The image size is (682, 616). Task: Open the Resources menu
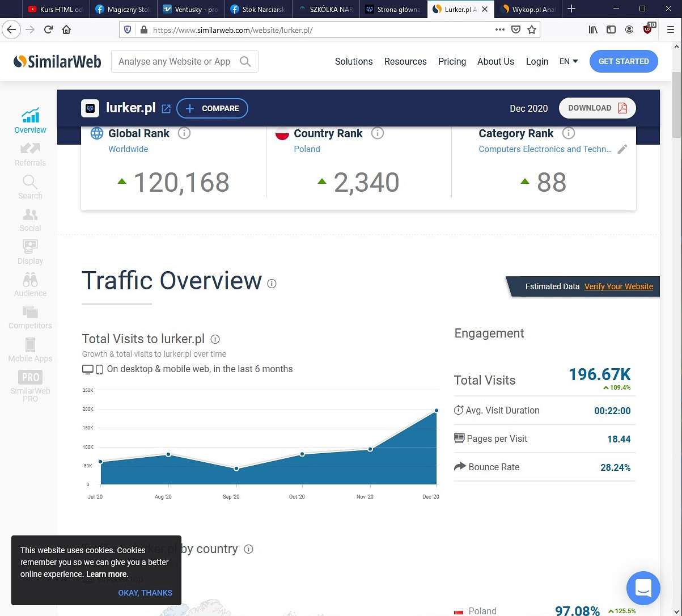[405, 61]
